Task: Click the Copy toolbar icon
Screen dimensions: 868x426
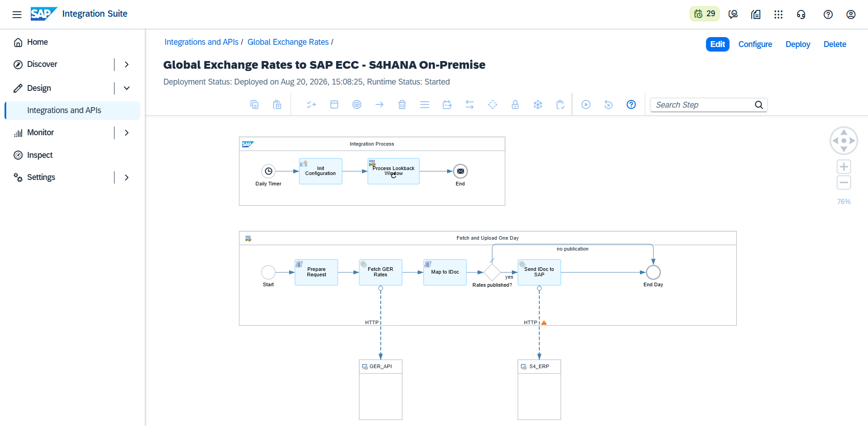Action: (254, 104)
